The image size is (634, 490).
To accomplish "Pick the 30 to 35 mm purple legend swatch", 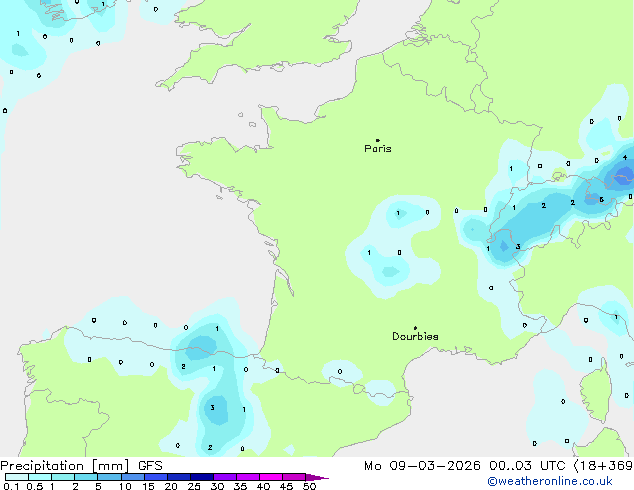I will tap(225, 477).
